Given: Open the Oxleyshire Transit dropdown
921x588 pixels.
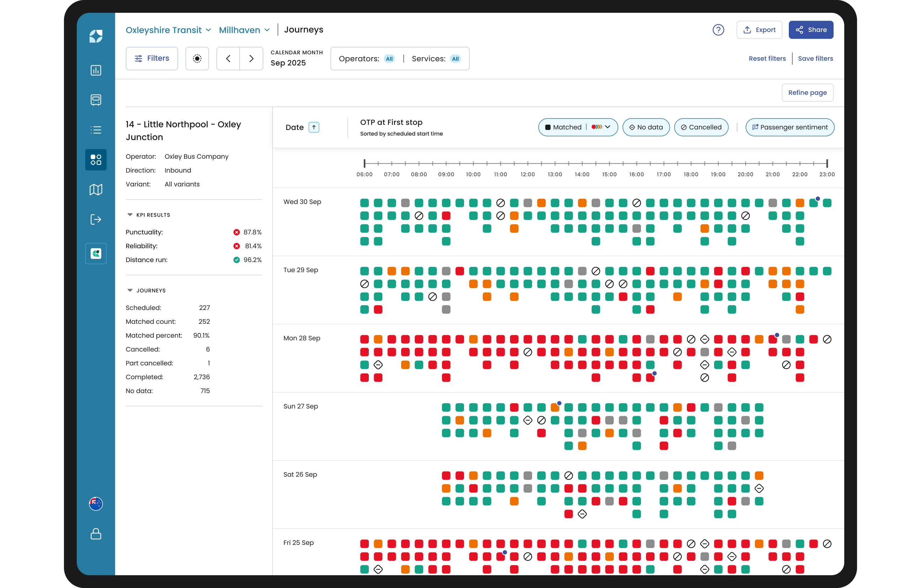Looking at the screenshot, I should 168,30.
